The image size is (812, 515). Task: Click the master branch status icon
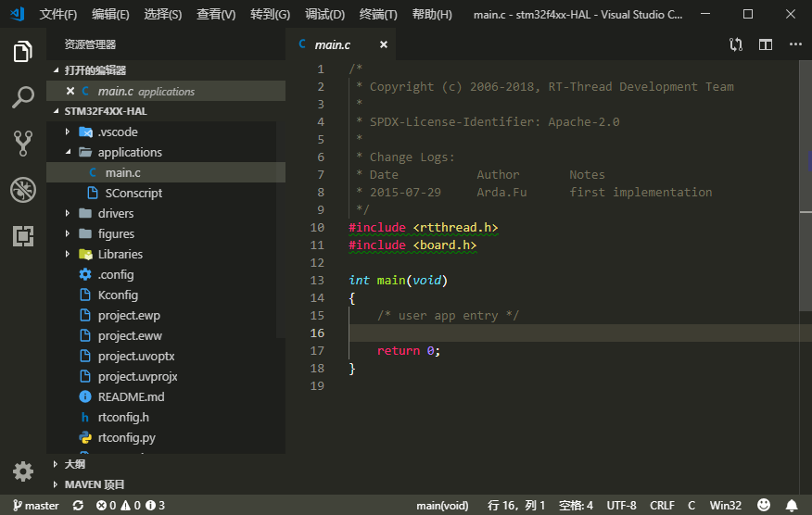(35, 505)
